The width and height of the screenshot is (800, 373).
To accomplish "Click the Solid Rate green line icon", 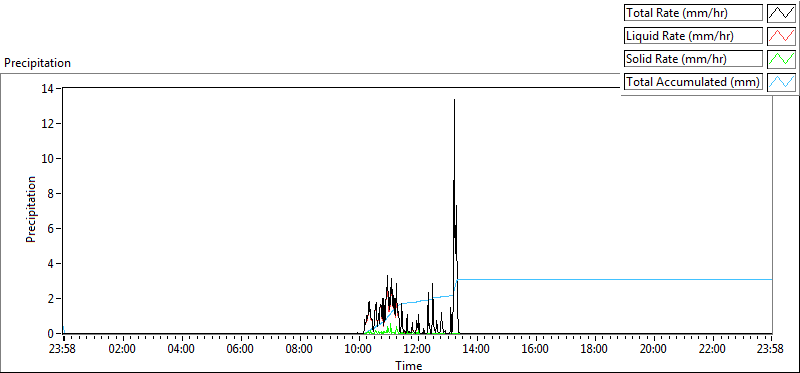I will coord(781,59).
